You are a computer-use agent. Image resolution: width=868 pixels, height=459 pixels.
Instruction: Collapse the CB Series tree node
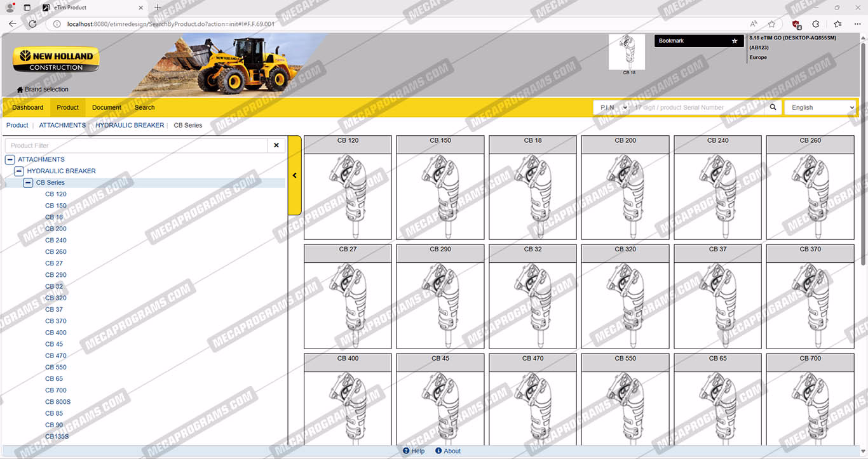click(x=28, y=183)
